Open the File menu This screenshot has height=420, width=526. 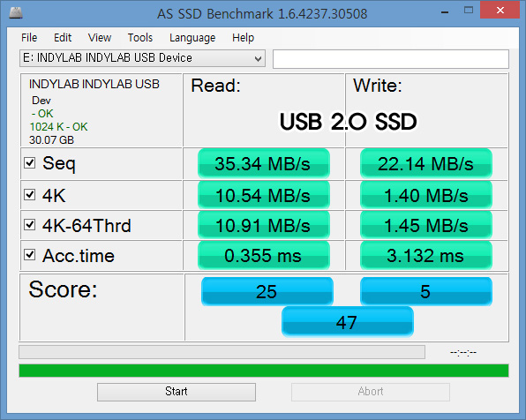pyautogui.click(x=29, y=38)
